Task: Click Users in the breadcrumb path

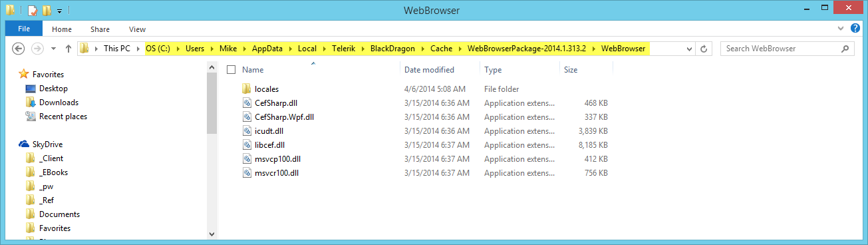Action: 195,49
